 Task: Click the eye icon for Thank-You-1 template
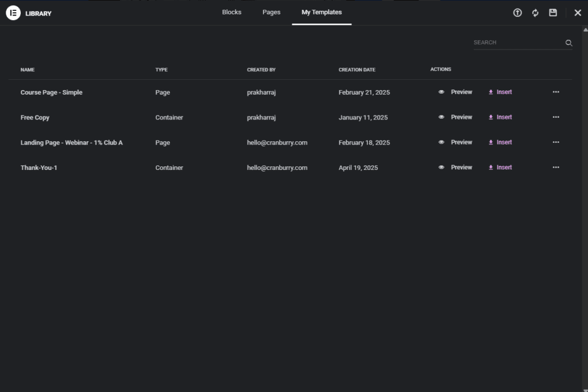(441, 168)
